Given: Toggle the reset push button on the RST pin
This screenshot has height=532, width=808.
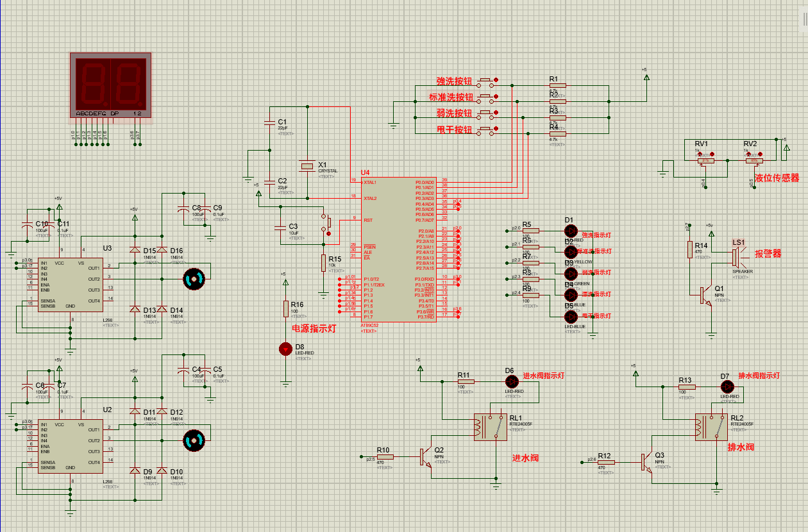Looking at the screenshot, I should coord(326,224).
